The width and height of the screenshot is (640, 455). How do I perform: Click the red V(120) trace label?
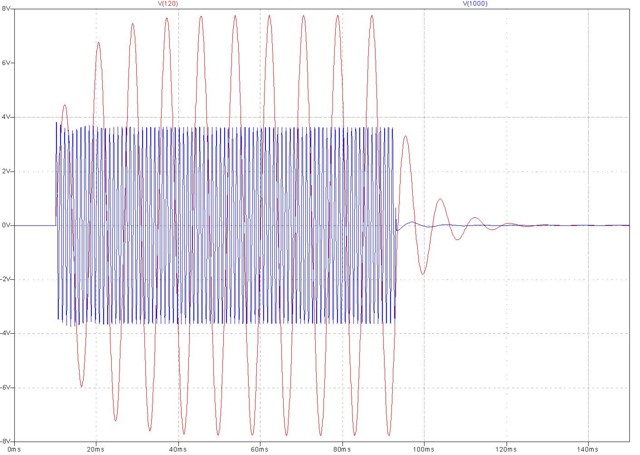click(x=170, y=4)
